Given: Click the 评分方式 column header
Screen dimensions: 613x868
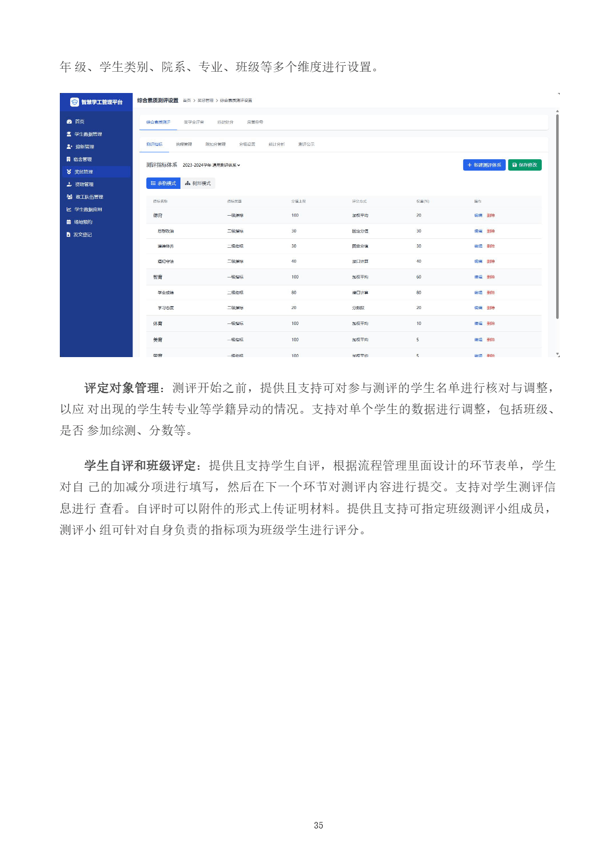Looking at the screenshot, I should [359, 201].
